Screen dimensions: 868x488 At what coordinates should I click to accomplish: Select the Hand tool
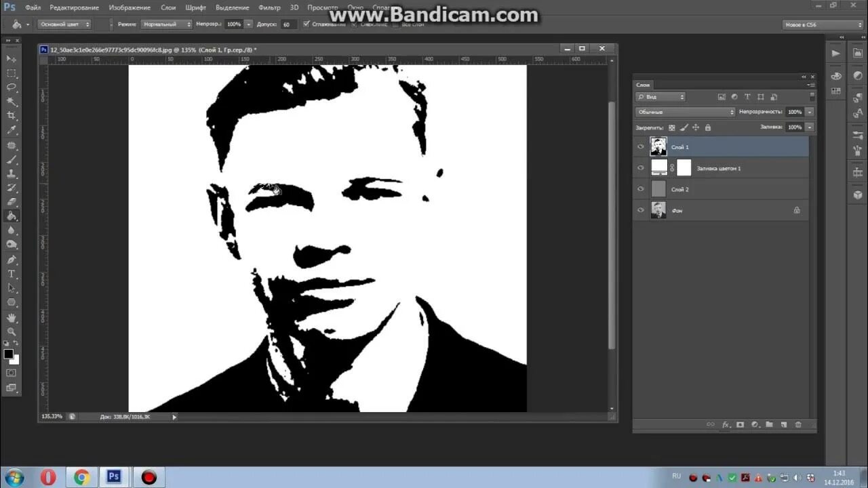[12, 317]
